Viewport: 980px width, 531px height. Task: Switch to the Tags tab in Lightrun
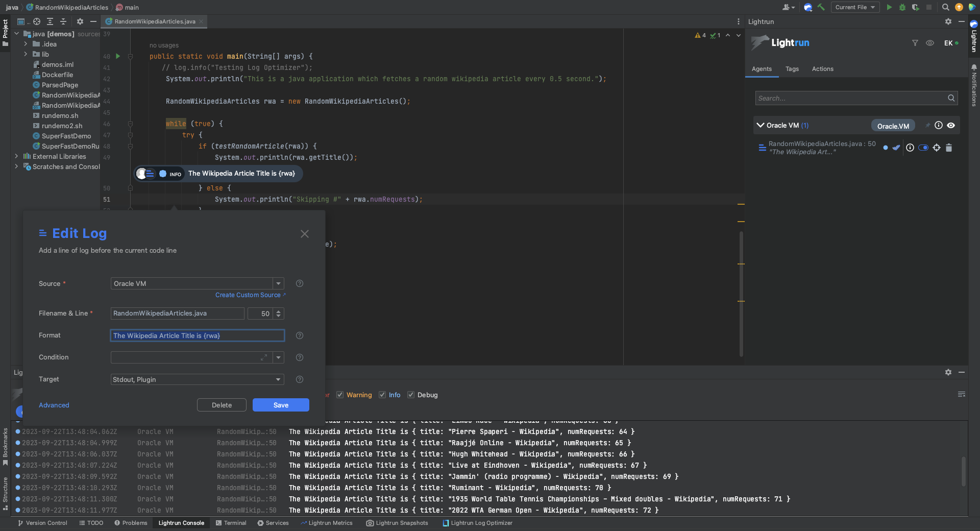(x=792, y=69)
